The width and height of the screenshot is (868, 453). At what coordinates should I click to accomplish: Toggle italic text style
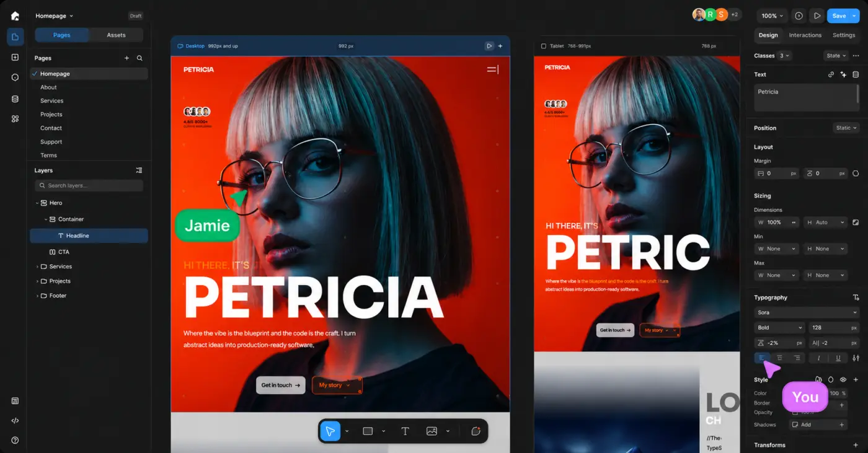coord(818,358)
